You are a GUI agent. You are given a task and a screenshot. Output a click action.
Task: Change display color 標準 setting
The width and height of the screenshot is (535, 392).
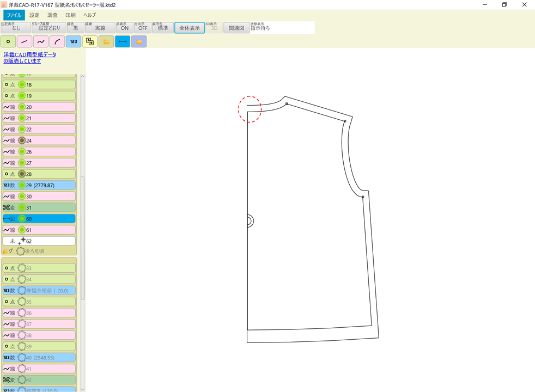point(163,28)
